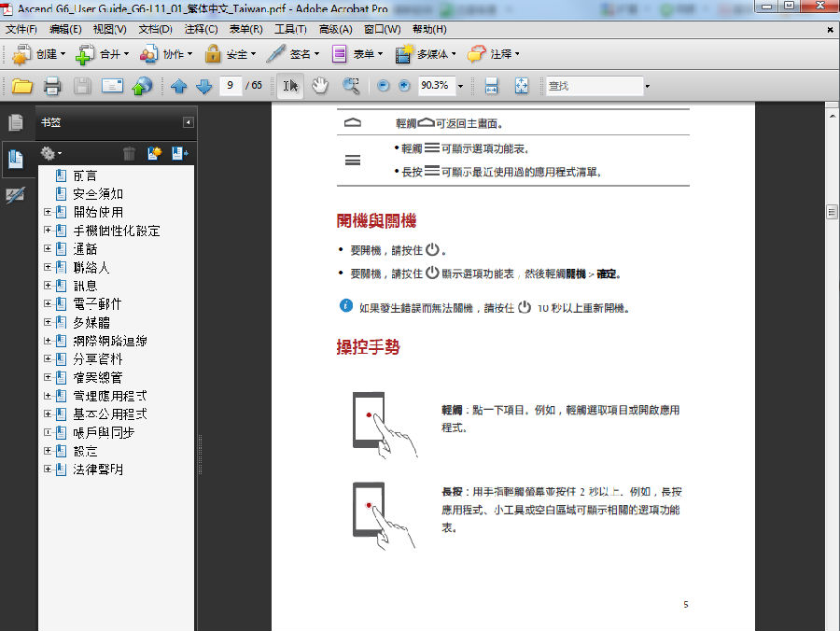Click the save disk icon
Viewport: 840px width, 631px height.
[81, 86]
